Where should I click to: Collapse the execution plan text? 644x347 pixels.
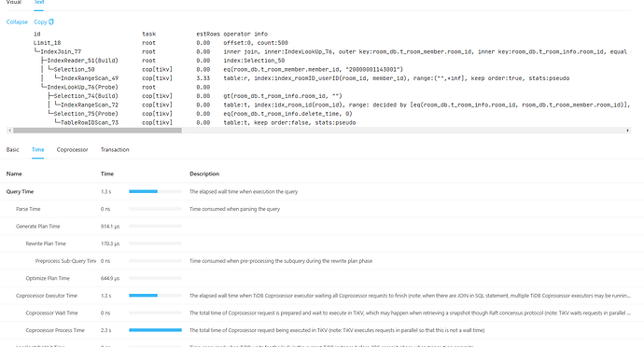(x=17, y=21)
